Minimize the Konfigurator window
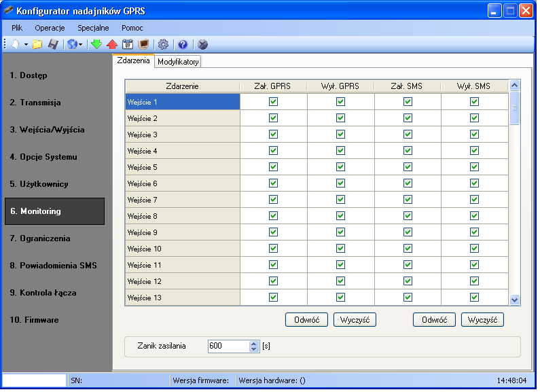540x392 pixels. point(494,11)
